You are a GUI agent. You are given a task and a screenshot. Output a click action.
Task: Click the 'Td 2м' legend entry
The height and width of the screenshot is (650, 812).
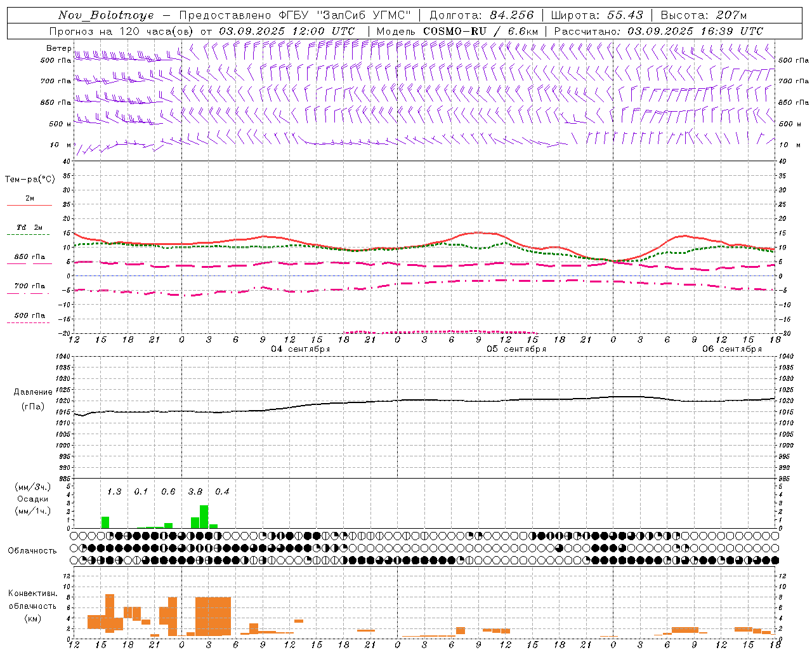[x=30, y=227]
